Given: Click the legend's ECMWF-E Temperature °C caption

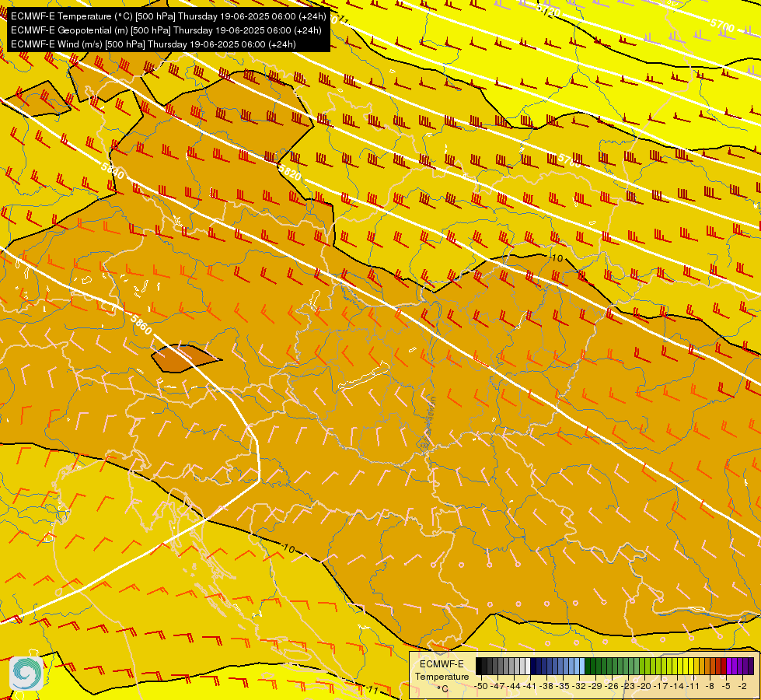Looking at the screenshot, I should 442,676.
